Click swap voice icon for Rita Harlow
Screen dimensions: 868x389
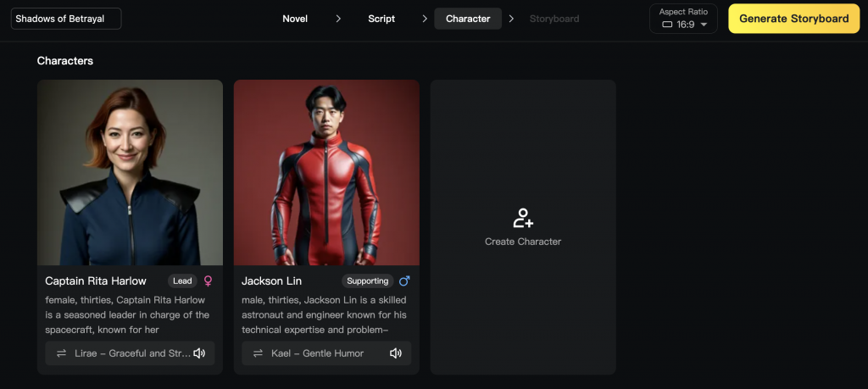coord(61,353)
